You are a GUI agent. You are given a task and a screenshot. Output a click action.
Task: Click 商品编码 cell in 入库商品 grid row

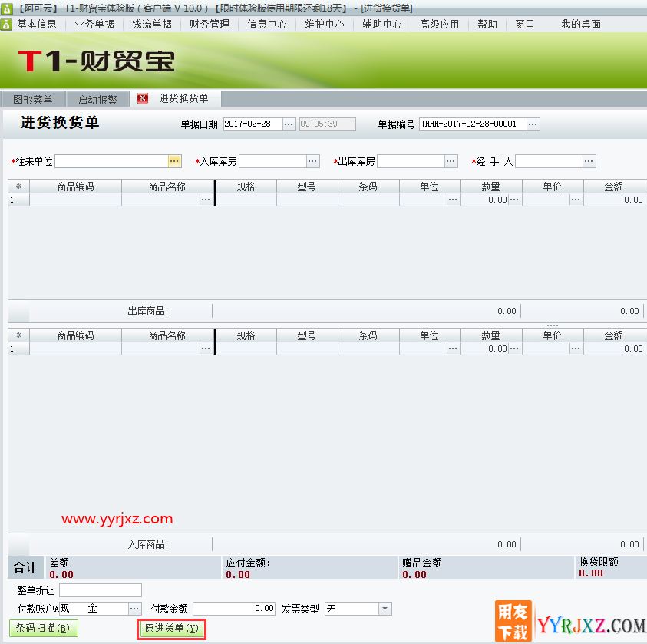pyautogui.click(x=75, y=348)
